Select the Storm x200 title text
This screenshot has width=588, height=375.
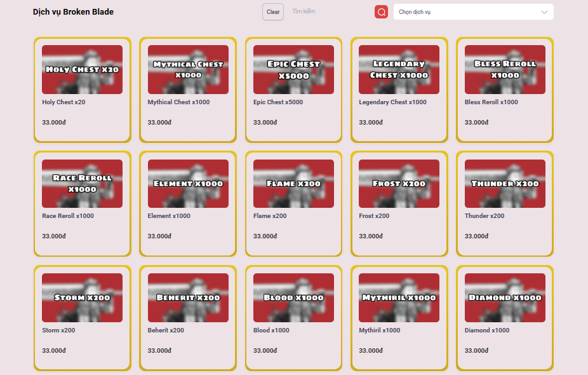(58, 331)
